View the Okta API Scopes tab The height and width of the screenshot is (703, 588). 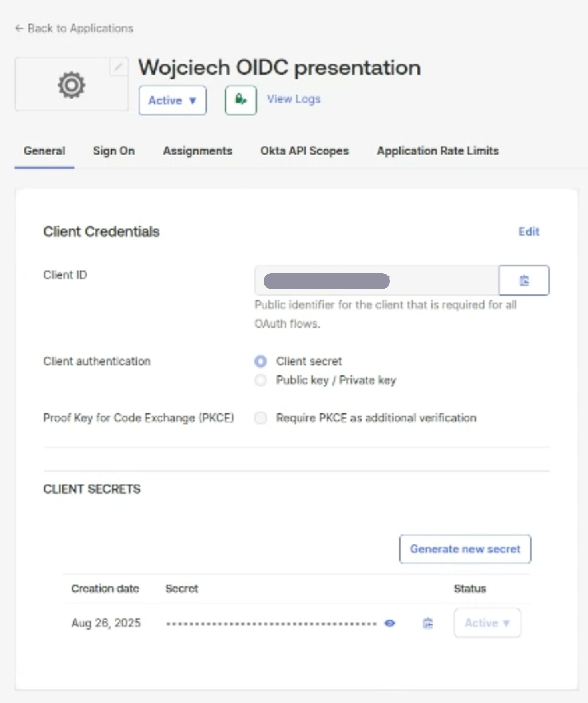pyautogui.click(x=304, y=151)
